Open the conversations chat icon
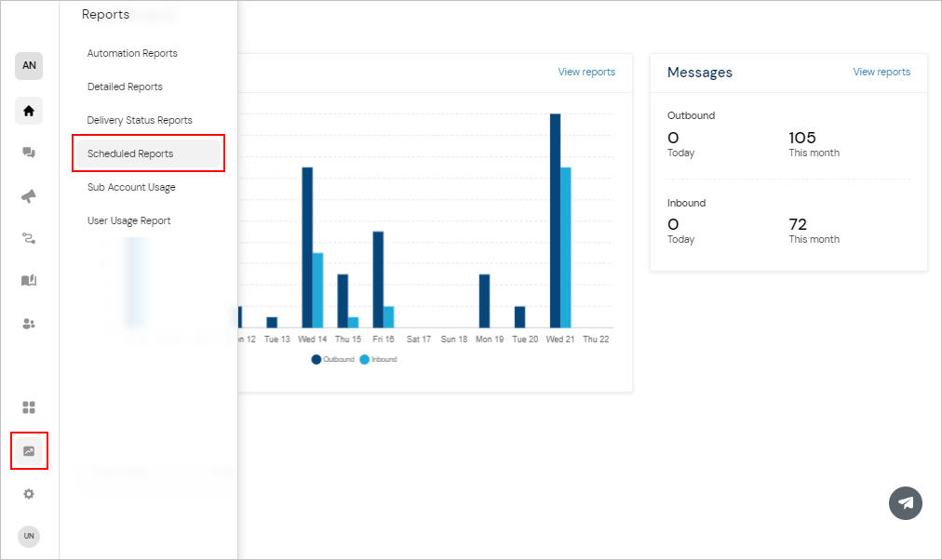This screenshot has width=942, height=560. point(29,153)
